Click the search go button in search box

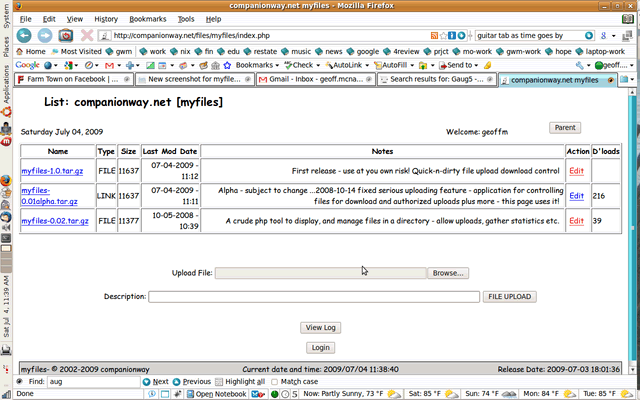point(589,36)
